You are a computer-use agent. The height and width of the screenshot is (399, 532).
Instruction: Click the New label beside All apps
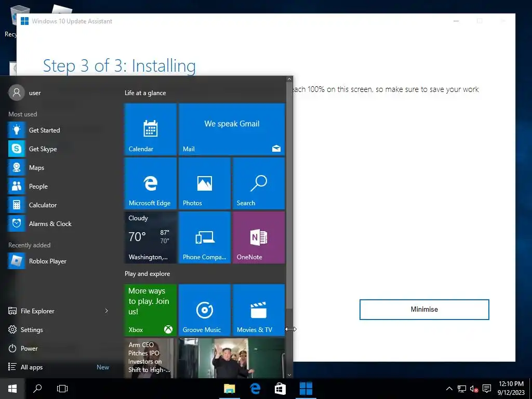(103, 367)
